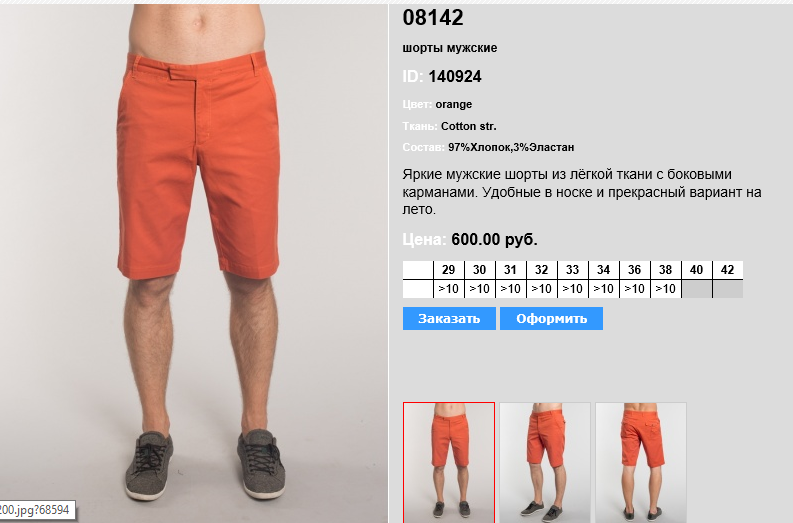Screen dimensions: 793x523
Task: Click the product code 08142 heading
Action: 433,18
